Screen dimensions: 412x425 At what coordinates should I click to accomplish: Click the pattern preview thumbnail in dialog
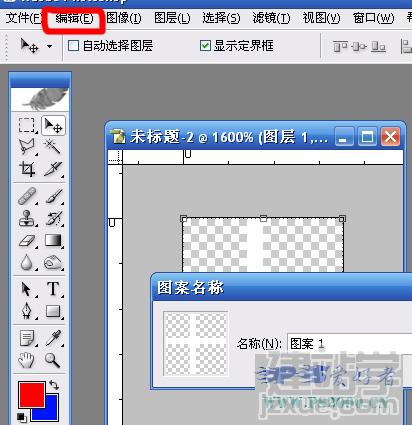click(196, 344)
